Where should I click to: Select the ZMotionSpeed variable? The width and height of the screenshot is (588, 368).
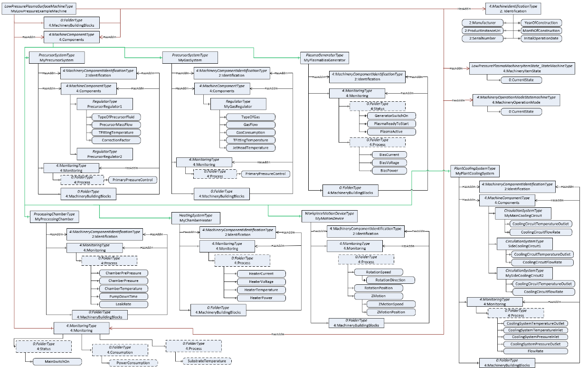[390, 304]
